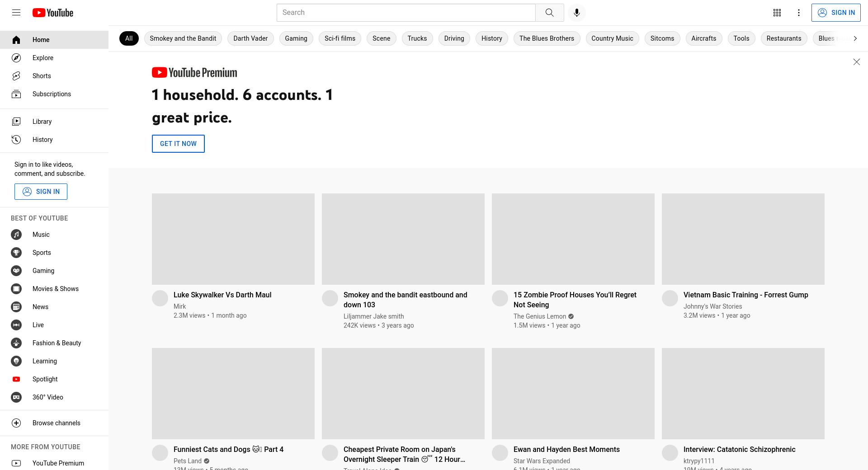Click Browse channels plus icon
This screenshot has height=470, width=868.
pos(16,423)
